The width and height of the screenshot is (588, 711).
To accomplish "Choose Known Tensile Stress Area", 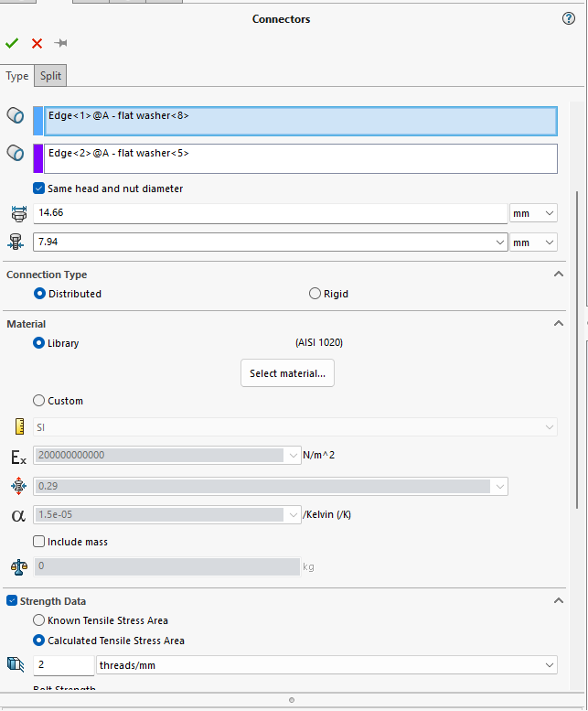I will (x=39, y=619).
